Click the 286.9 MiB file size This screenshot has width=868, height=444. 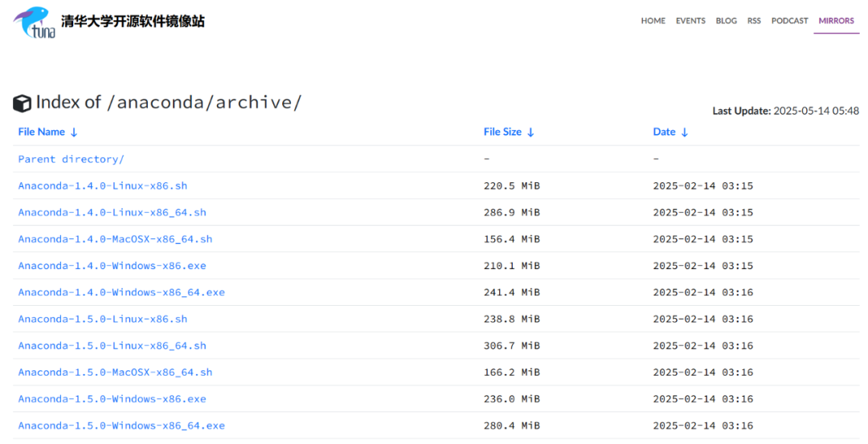[511, 212]
